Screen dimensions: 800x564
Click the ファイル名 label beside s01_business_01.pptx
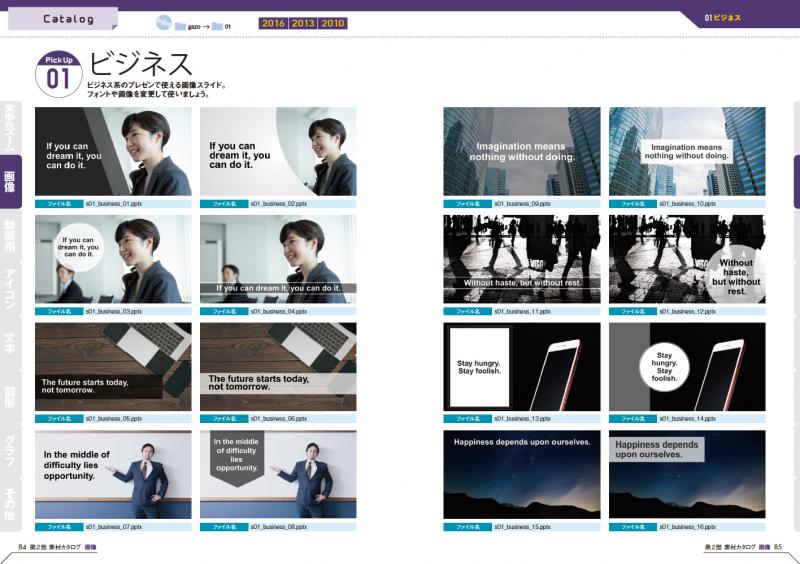click(x=59, y=204)
